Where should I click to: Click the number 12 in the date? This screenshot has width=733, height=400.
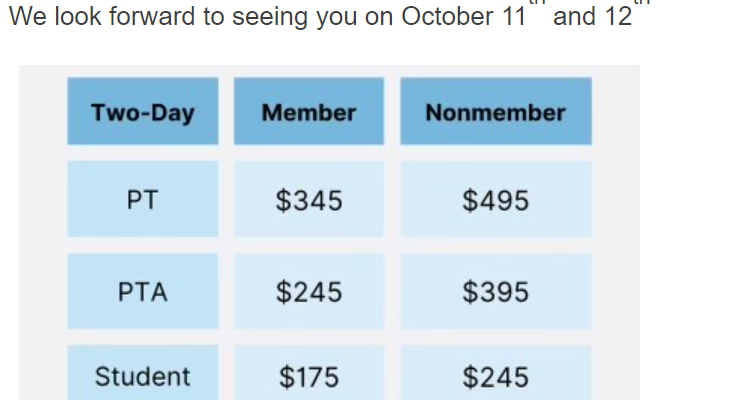[618, 16]
